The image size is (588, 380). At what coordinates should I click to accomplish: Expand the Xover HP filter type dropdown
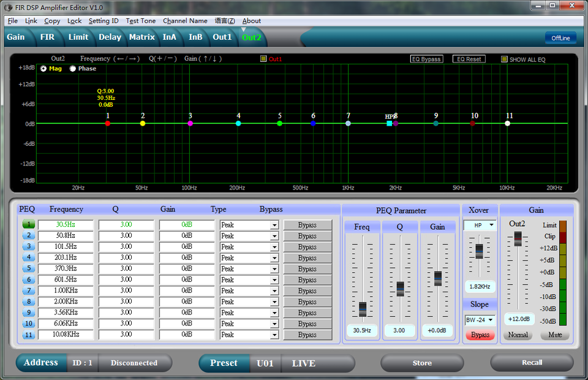click(491, 226)
